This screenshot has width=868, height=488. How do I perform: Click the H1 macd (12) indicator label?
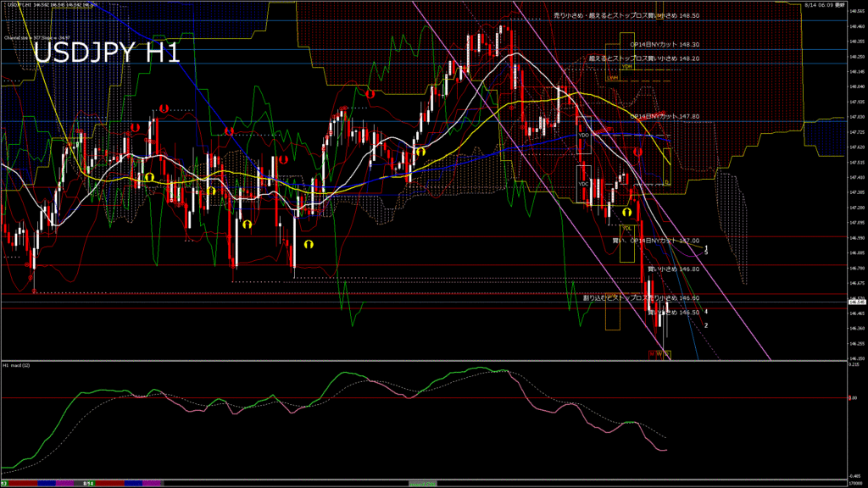17,365
